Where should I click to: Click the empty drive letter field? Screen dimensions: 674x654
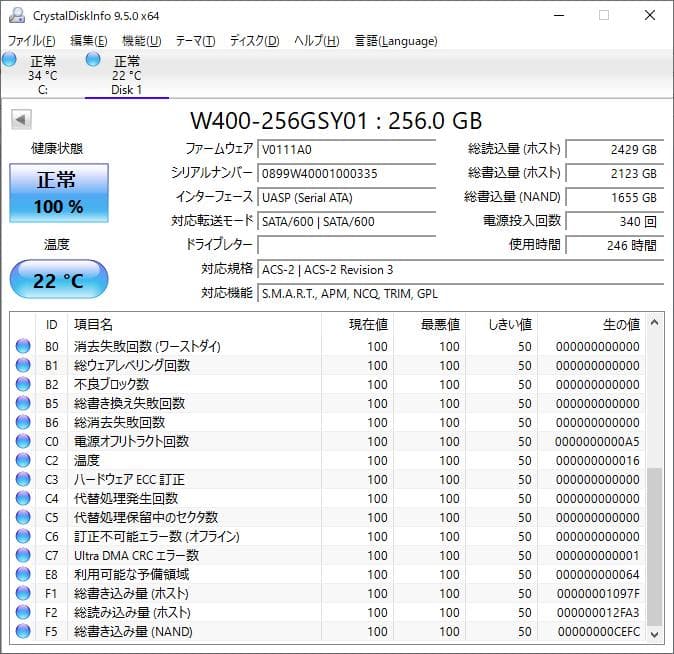[x=346, y=245]
